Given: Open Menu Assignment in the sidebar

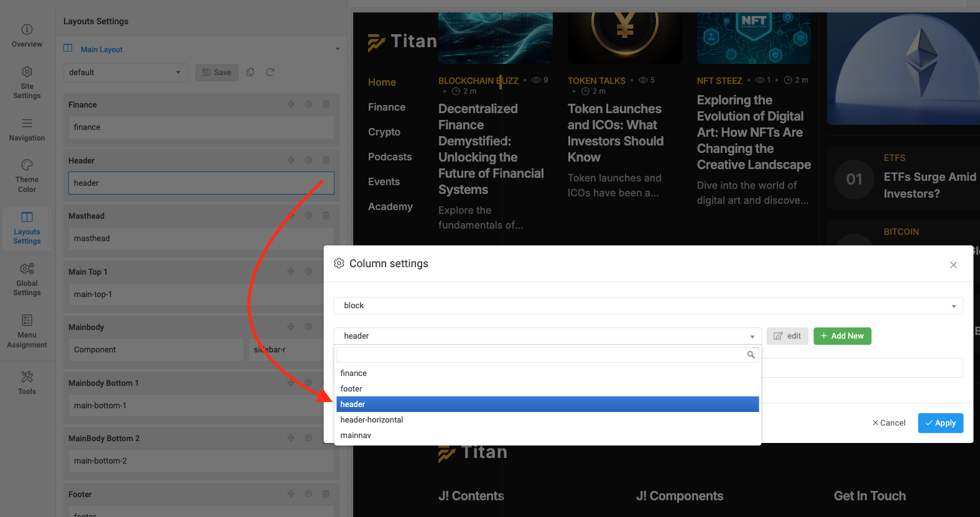Looking at the screenshot, I should 27,331.
